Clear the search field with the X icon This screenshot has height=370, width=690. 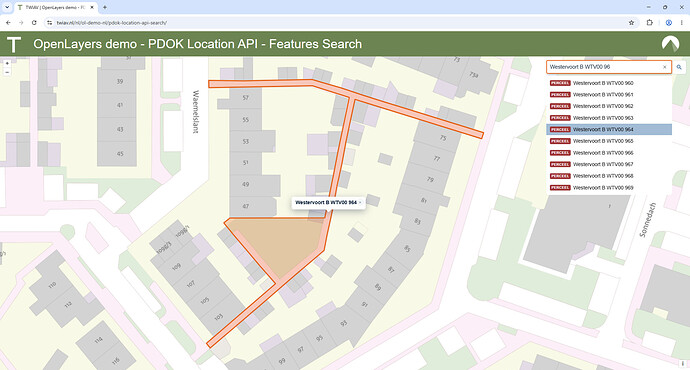coord(664,67)
